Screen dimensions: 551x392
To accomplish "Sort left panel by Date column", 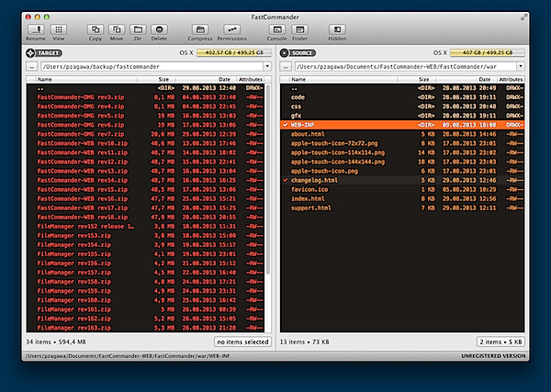I will [206, 79].
